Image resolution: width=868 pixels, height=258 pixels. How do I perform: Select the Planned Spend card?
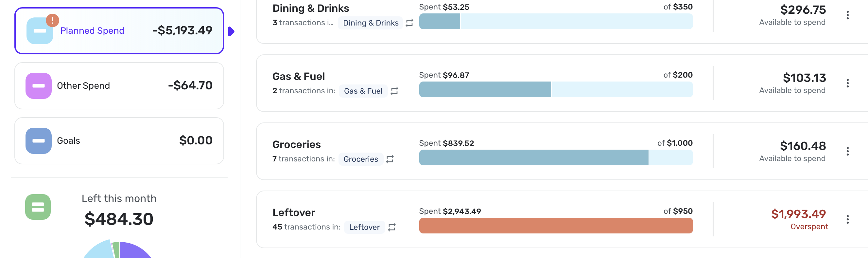click(119, 31)
